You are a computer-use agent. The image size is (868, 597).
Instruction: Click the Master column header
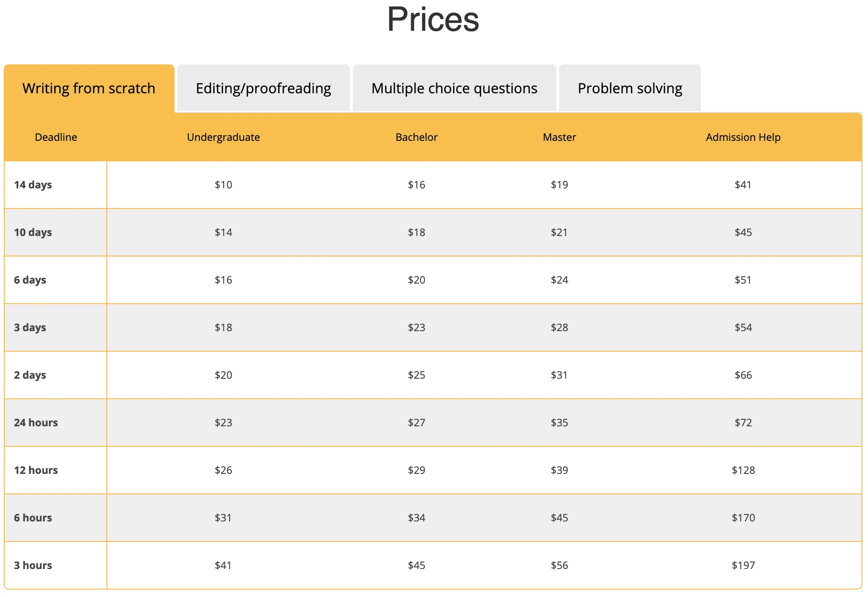559,137
